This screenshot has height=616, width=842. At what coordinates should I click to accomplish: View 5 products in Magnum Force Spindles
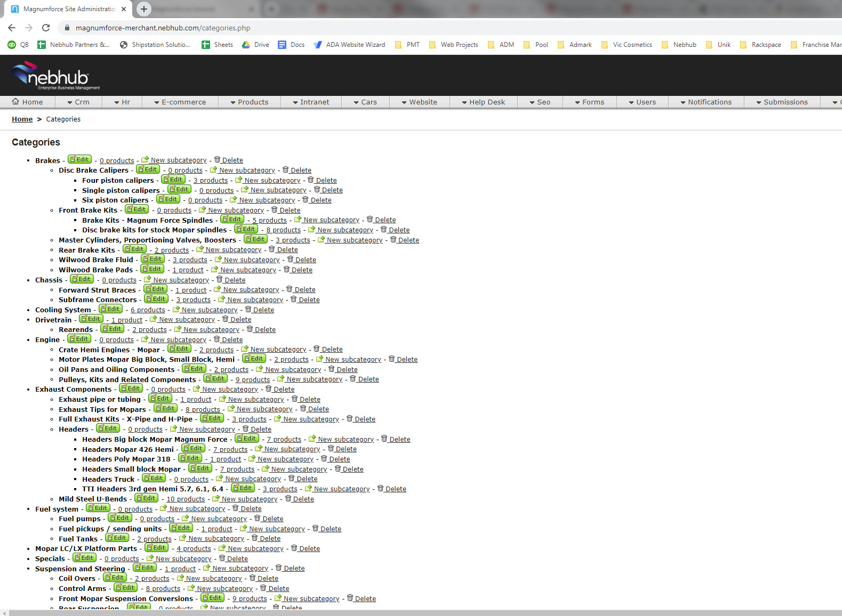click(x=270, y=221)
